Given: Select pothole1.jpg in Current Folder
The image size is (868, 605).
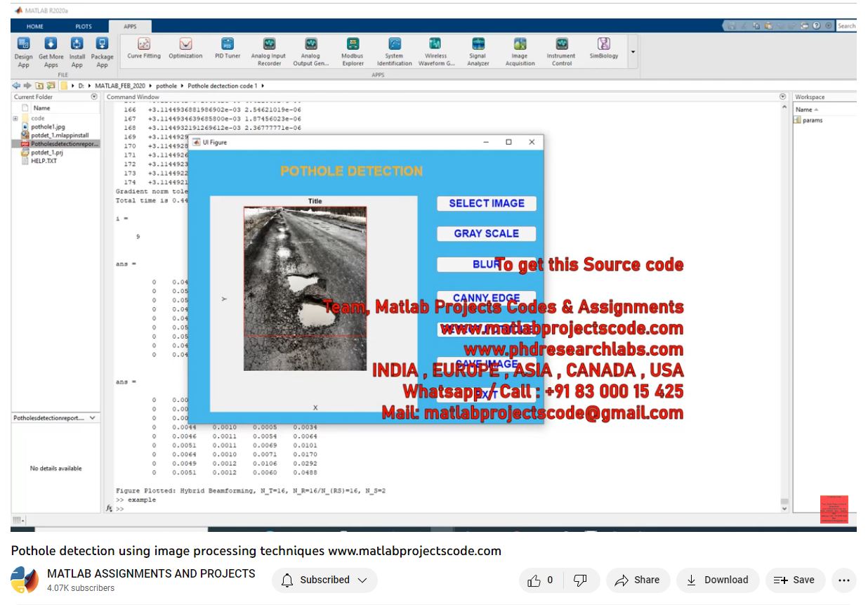Looking at the screenshot, I should pos(48,127).
